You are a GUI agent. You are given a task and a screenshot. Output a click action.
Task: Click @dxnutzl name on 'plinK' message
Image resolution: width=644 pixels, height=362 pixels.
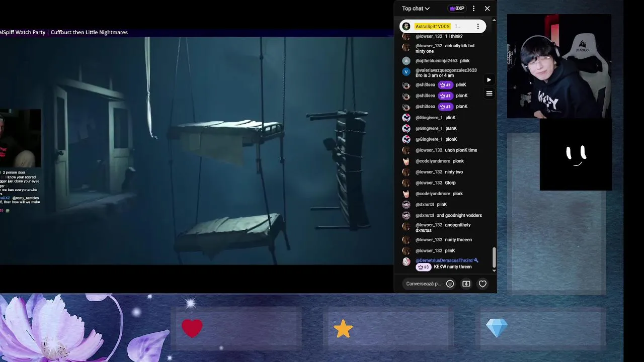pos(425,205)
